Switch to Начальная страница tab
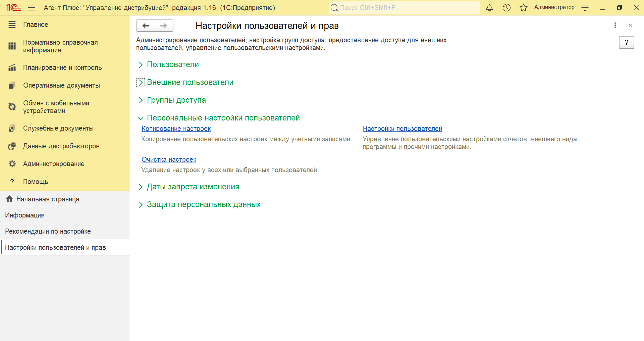The image size is (644, 341). click(x=65, y=199)
